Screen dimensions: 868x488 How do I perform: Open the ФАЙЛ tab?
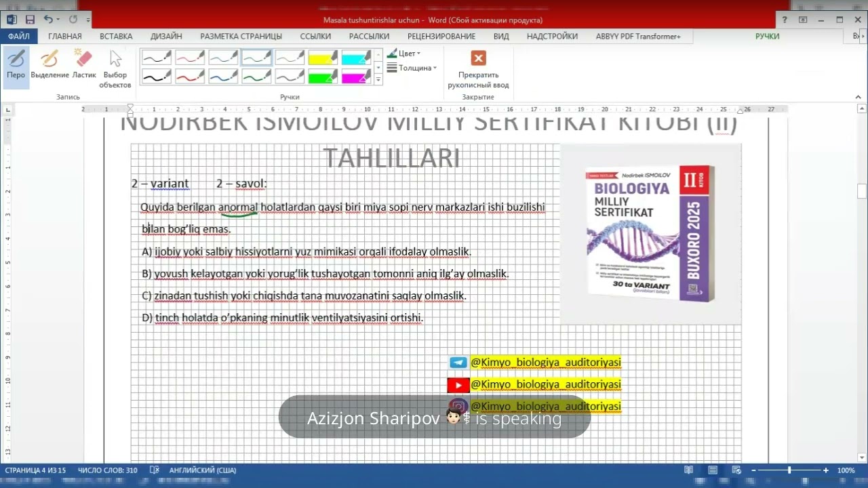(x=19, y=36)
